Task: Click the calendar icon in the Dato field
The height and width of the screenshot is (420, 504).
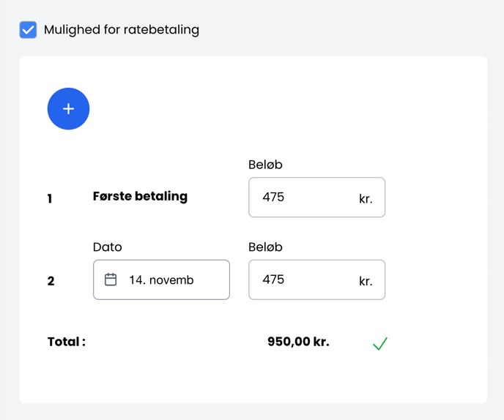Action: click(x=111, y=280)
